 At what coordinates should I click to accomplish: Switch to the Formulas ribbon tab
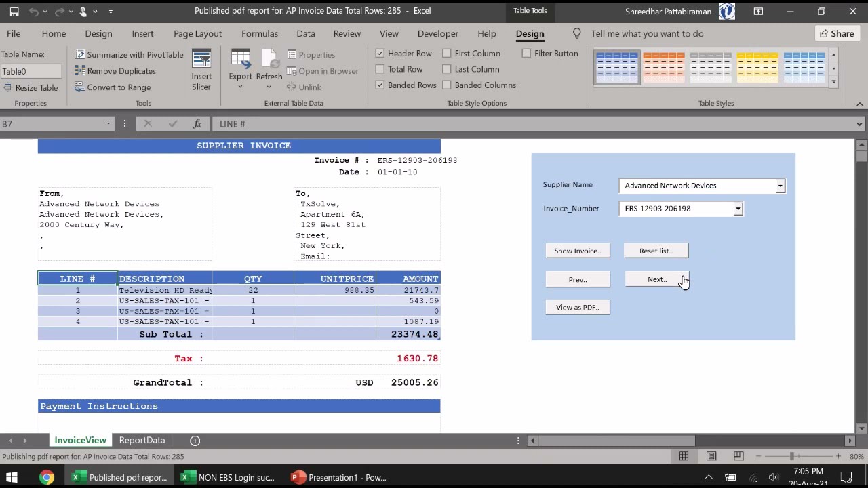[x=260, y=33]
